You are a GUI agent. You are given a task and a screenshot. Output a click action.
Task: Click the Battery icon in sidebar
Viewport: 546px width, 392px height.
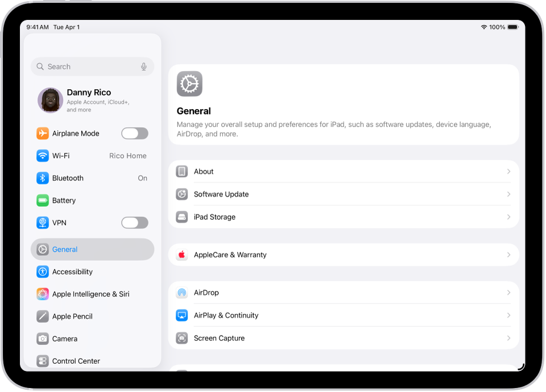coord(43,200)
